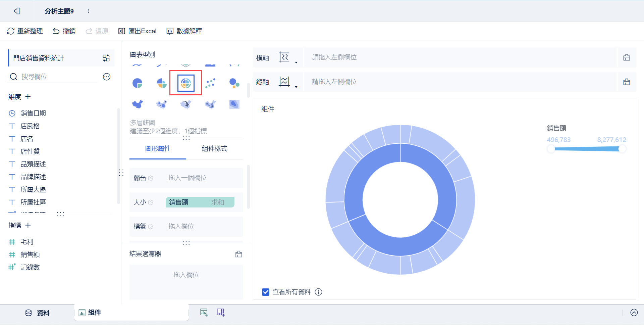
Task: Open the 銷售額 求和 field pill menu
Action: pyautogui.click(x=200, y=202)
